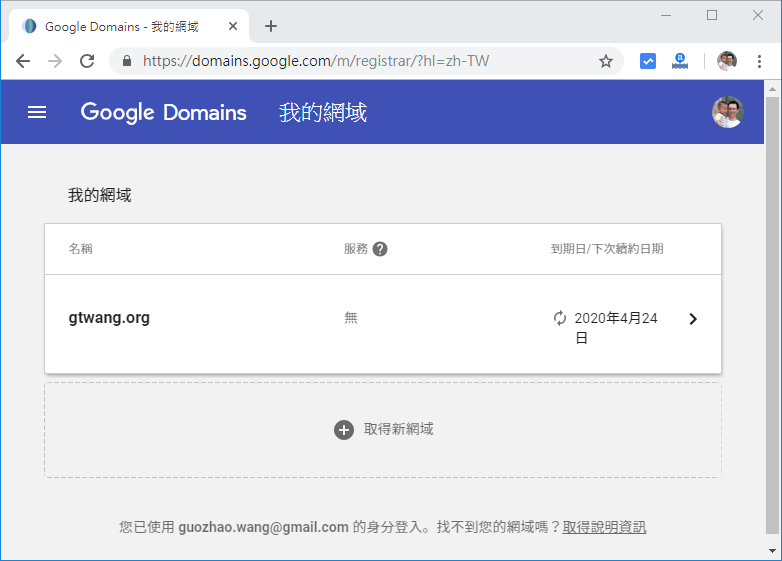Open the hamburger navigation menu
782x561 pixels.
click(37, 112)
